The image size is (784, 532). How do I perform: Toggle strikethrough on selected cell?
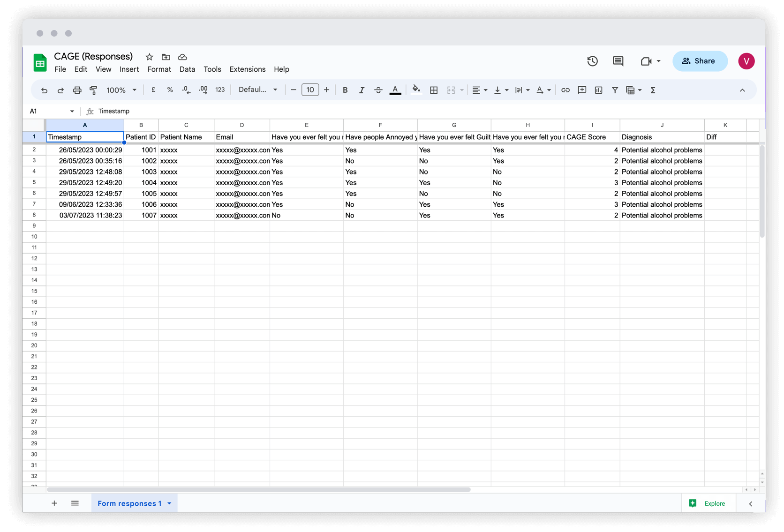(x=378, y=90)
